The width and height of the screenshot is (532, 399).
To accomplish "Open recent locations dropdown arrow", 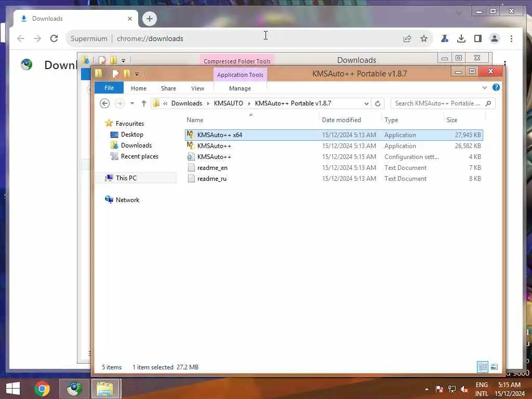I will coord(132,103).
